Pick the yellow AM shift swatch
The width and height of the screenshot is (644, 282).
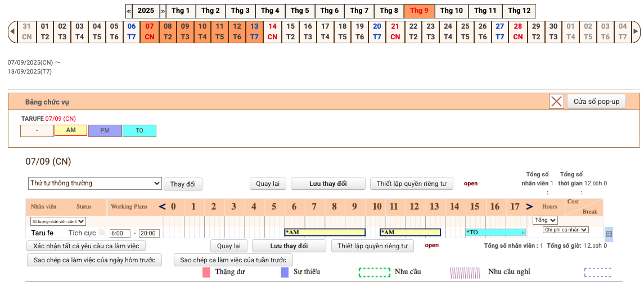click(71, 131)
